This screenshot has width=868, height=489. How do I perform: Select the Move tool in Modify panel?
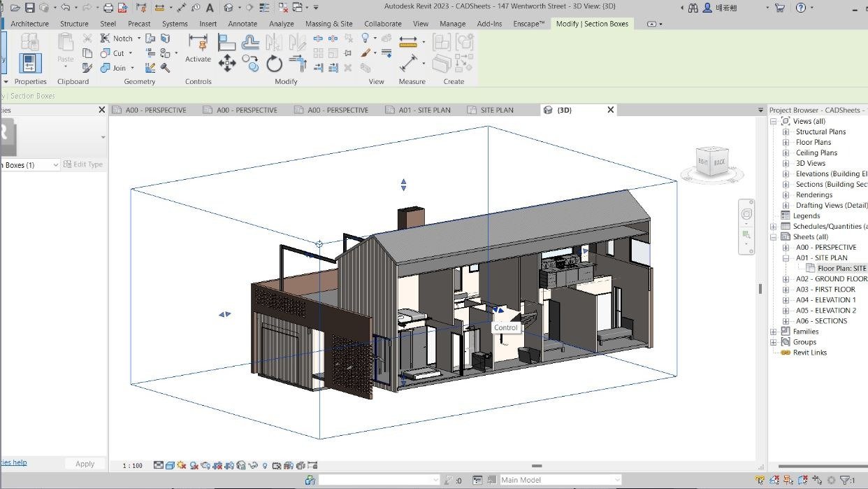(x=227, y=64)
